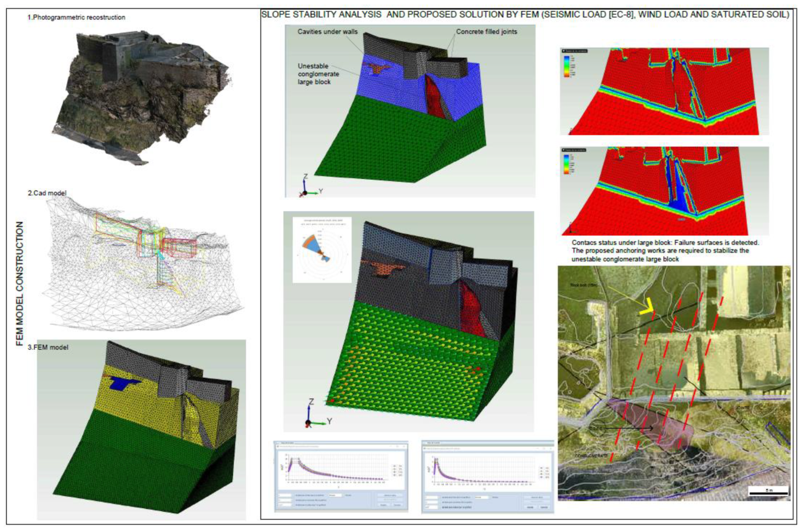Click the rose diagram inset in wind view
The image size is (802, 532).
322,250
